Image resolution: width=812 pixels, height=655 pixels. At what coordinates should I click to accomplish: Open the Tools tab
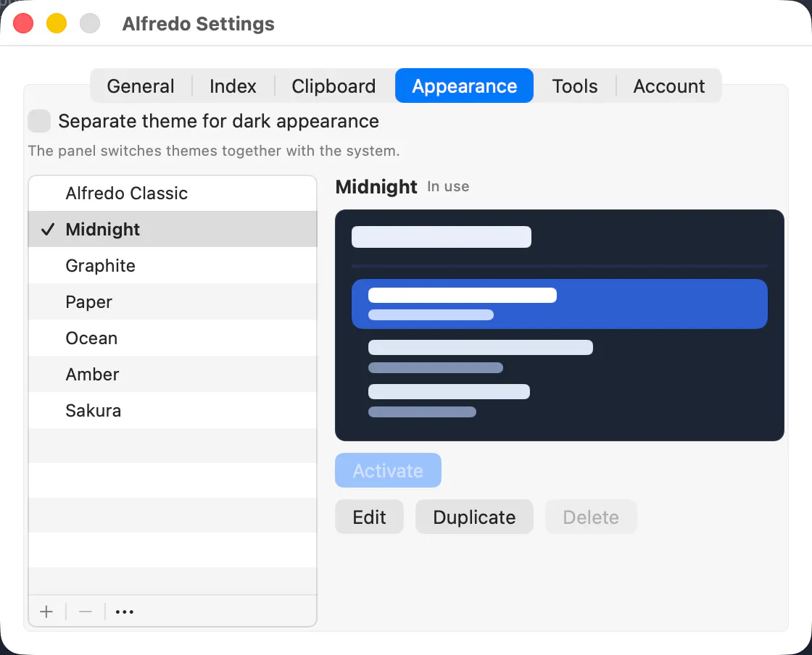click(575, 86)
